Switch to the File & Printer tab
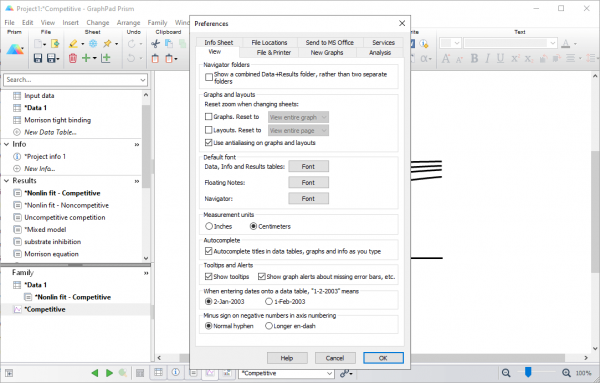Screen dimensions: 600x383 point(274,52)
